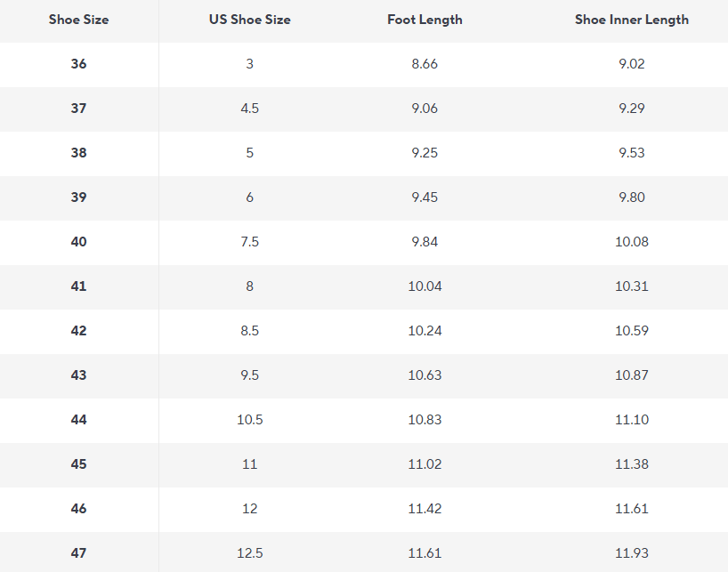The height and width of the screenshot is (572, 728).
Task: Click shoe size 36 row label
Action: [x=78, y=63]
